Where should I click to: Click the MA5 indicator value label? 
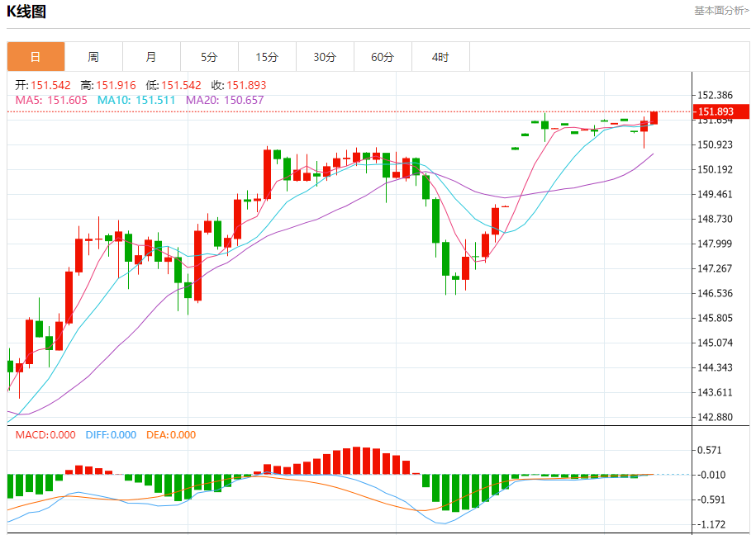pyautogui.click(x=51, y=100)
